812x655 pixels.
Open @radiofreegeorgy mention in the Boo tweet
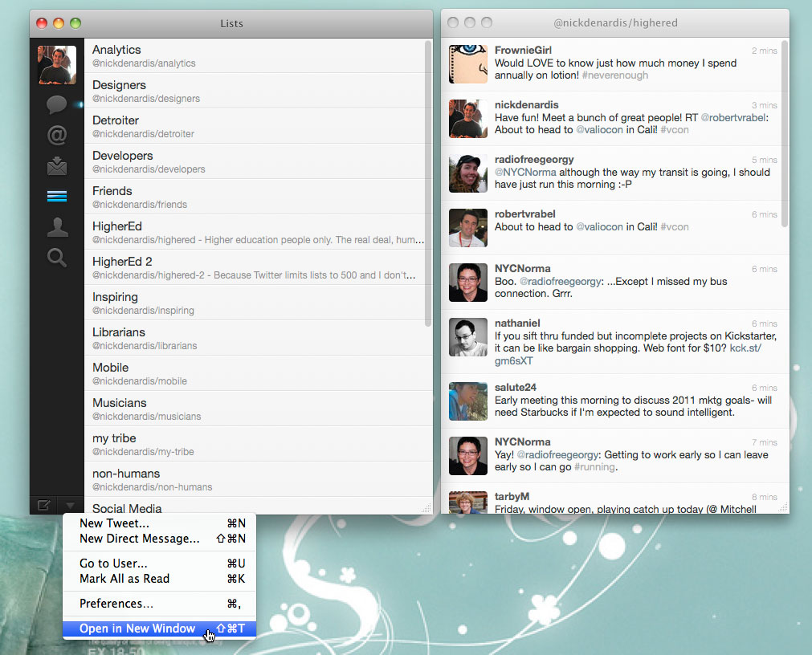(561, 282)
